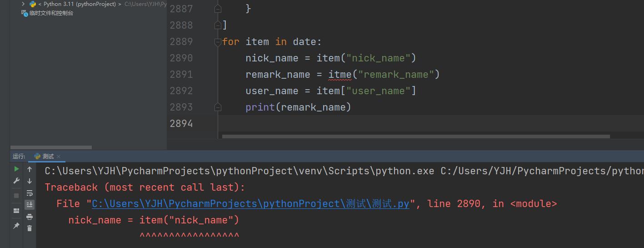This screenshot has height=248, width=644.
Task: Expand the Python 3.11 tree node
Action: click(23, 4)
